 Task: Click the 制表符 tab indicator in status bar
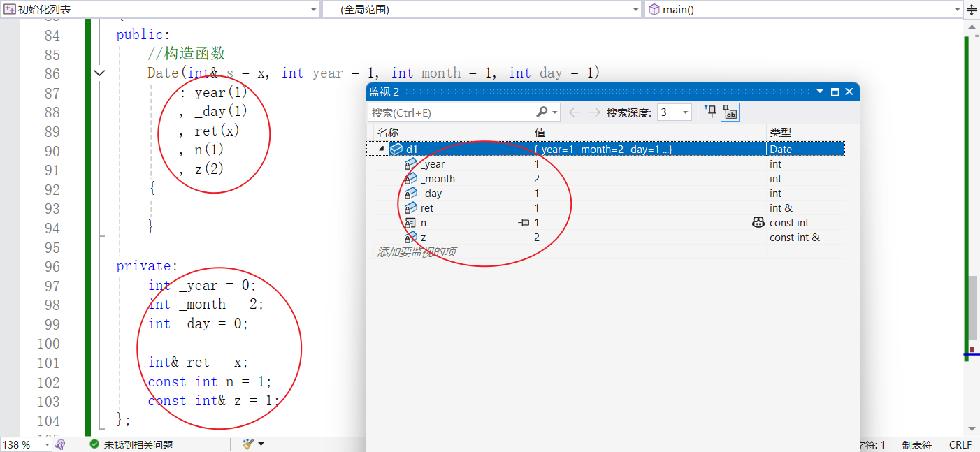pos(916,444)
